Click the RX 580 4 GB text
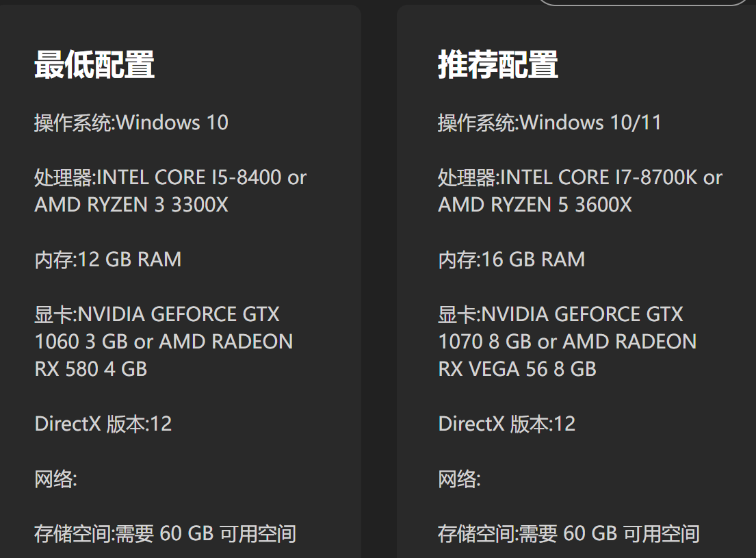This screenshot has height=558, width=756. pos(91,369)
